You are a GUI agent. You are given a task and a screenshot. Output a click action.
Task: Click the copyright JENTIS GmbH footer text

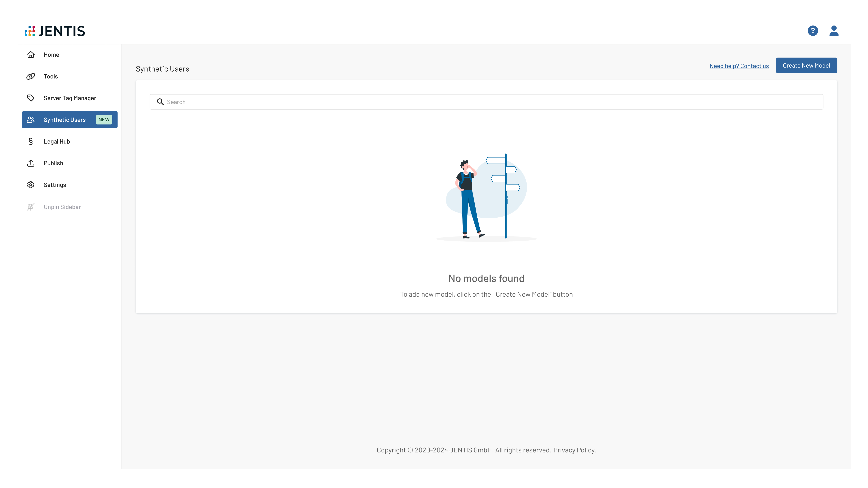[x=464, y=450]
